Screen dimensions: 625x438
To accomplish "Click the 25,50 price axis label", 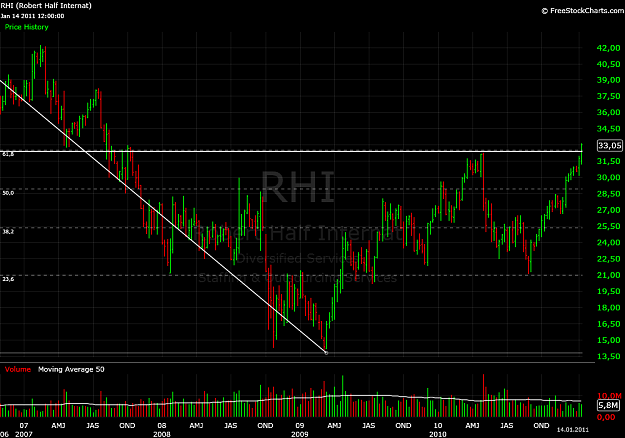I will point(608,226).
